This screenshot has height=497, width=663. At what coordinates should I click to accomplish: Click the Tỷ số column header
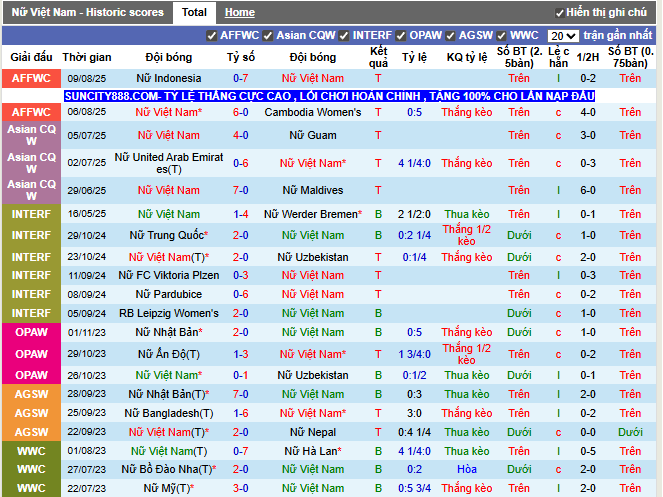click(x=241, y=57)
